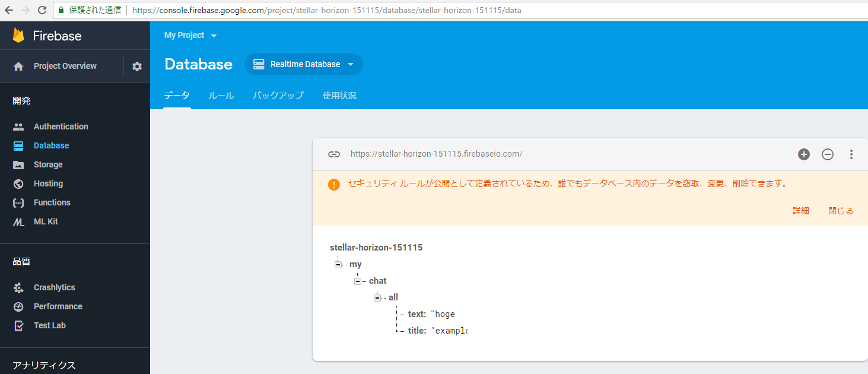This screenshot has width=868, height=374.
Task: Click the 品質 section heading
Action: pyautogui.click(x=21, y=262)
